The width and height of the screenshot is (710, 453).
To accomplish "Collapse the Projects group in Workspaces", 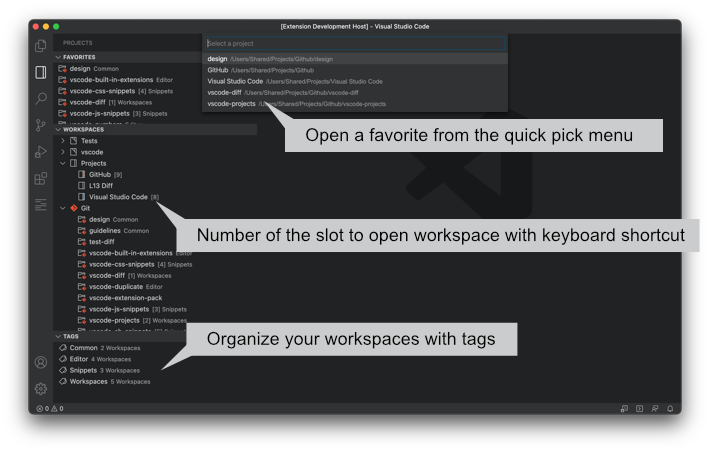I will pos(63,163).
